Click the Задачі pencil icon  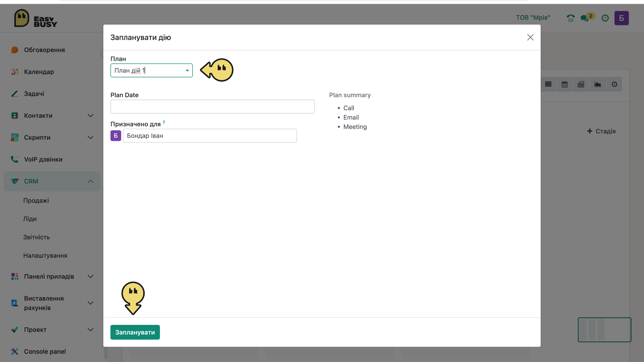(x=14, y=94)
